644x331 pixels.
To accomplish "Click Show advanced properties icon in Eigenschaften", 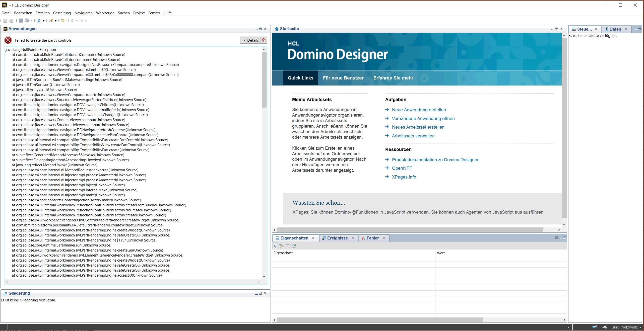I will click(282, 246).
